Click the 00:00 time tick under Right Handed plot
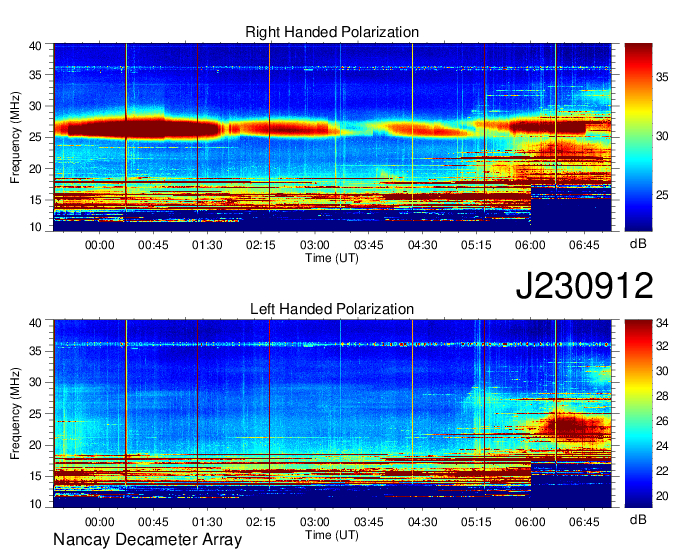This screenshot has height=552, width=680. tap(99, 245)
